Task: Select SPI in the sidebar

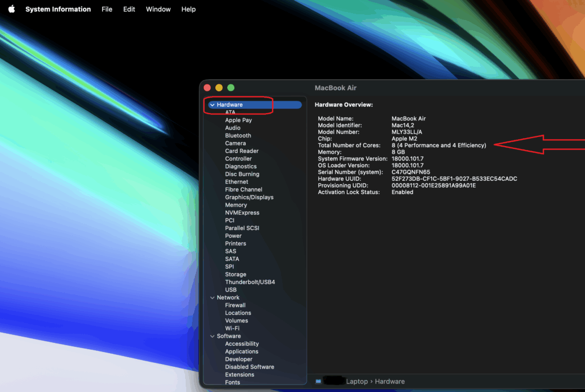Action: click(x=230, y=266)
